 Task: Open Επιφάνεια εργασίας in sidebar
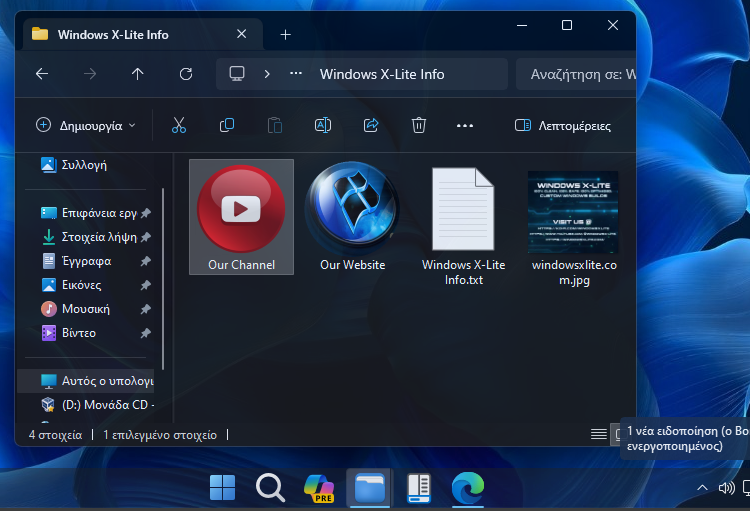click(89, 213)
